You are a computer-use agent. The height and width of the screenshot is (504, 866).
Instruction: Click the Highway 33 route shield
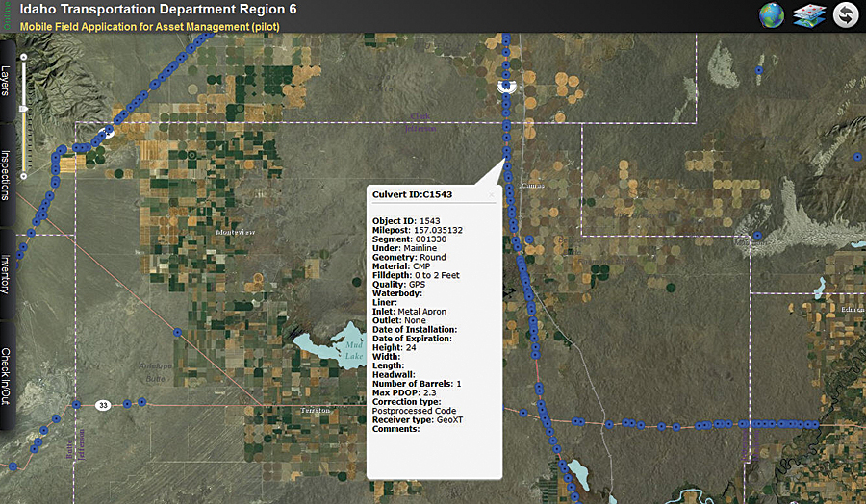(103, 405)
